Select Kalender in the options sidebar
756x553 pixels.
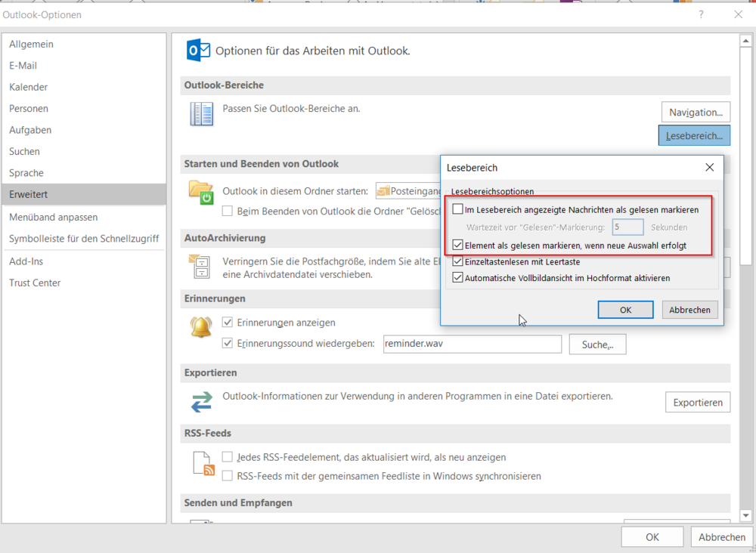(84, 87)
